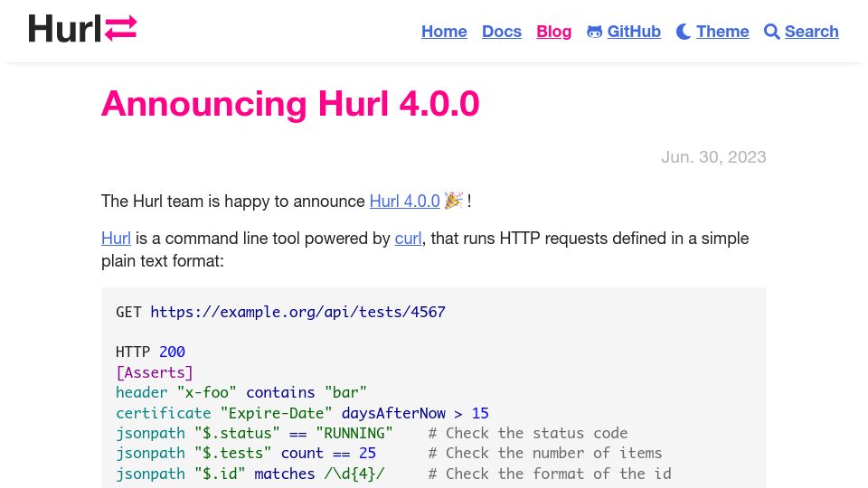
Task: Click the HTTP 200 line
Action: [x=151, y=352]
